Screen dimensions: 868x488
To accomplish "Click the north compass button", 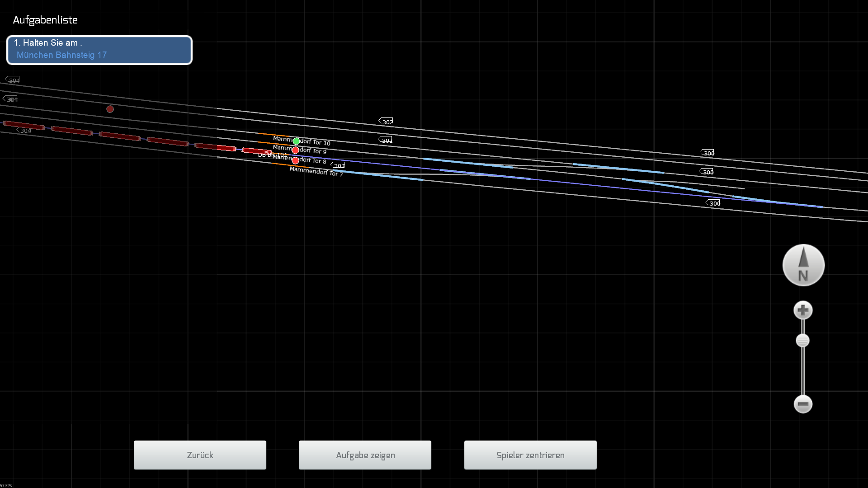I will (803, 265).
